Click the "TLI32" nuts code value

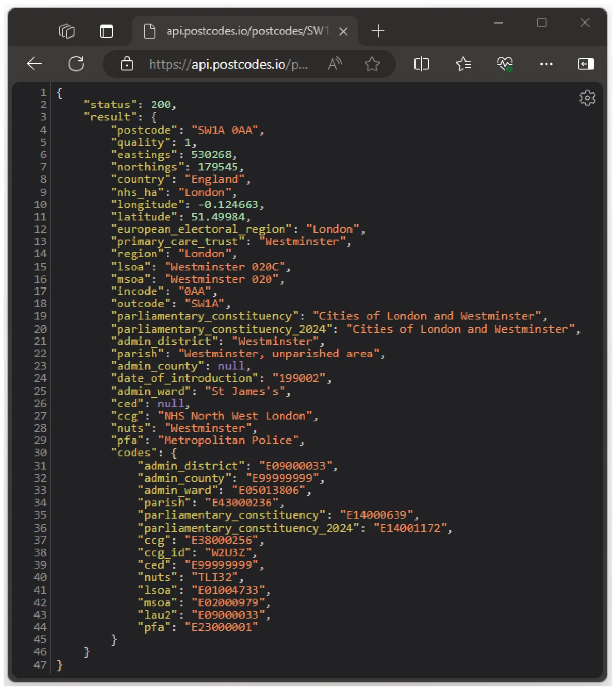[215, 577]
